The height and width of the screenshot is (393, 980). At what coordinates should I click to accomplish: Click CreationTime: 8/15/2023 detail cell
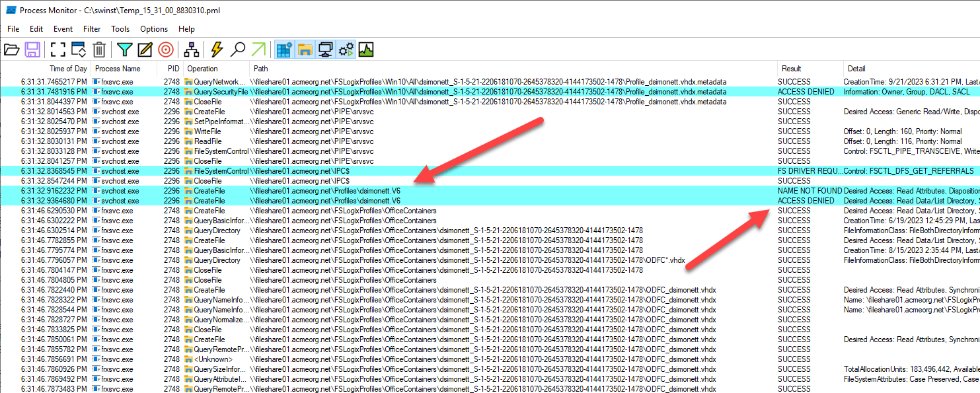pyautogui.click(x=912, y=250)
